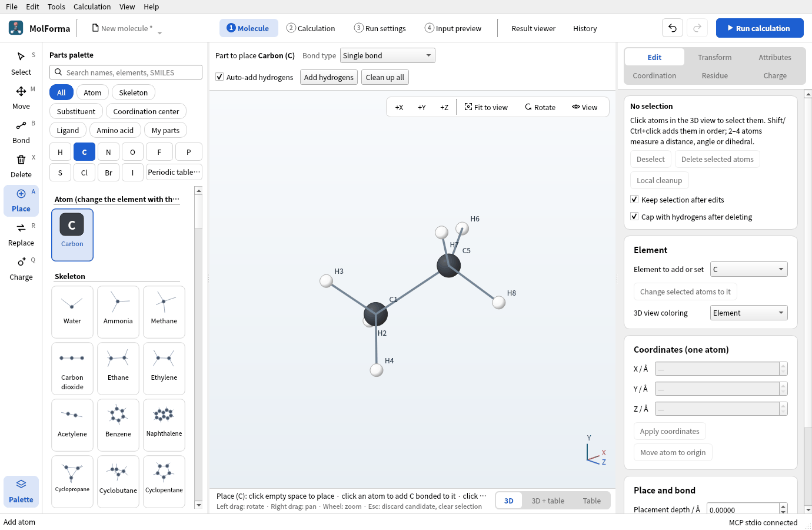
Task: Choose the Move tool
Action: 21,98
